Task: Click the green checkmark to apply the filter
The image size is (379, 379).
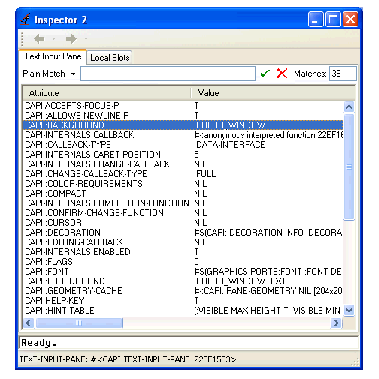Action: 265,73
